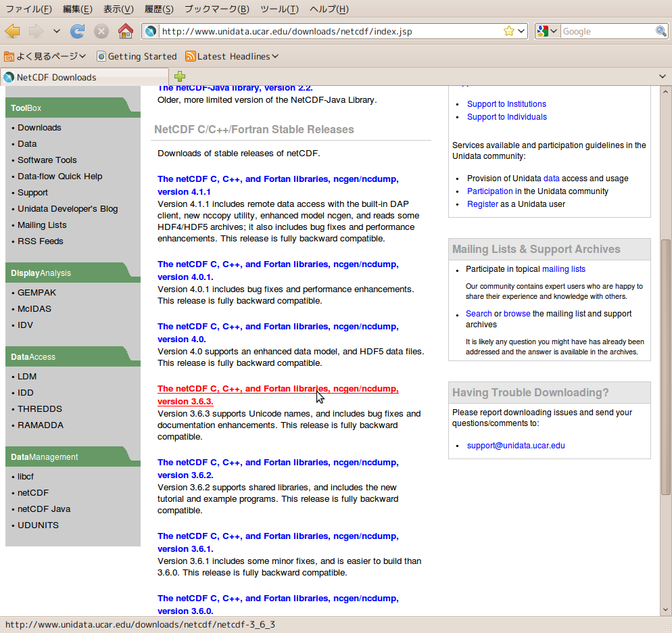Open the Support to Individuals link
Viewport: 672px width, 633px height.
507,117
